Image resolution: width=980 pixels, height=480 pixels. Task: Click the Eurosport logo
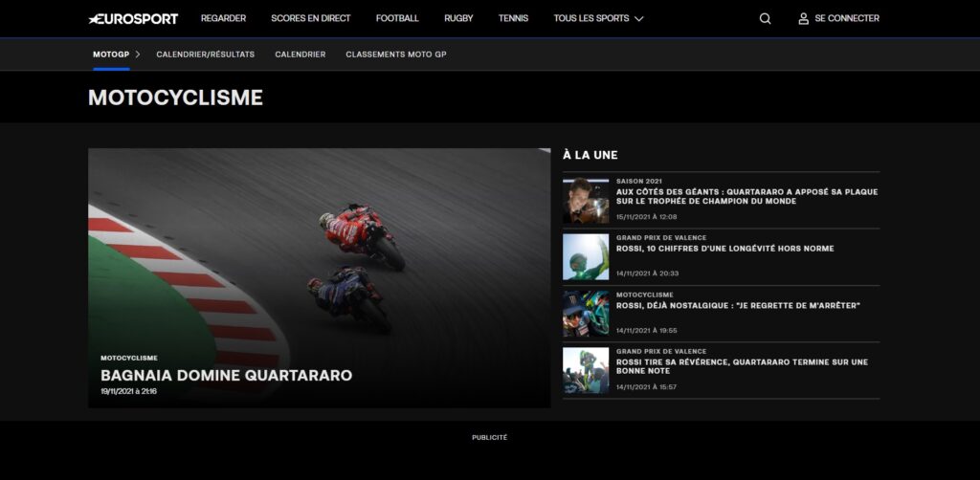tap(133, 19)
